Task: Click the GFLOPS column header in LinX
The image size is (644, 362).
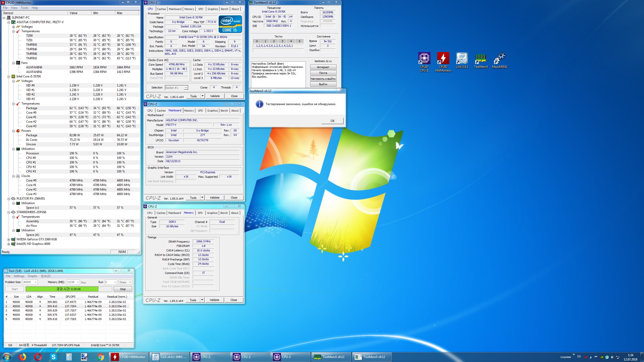Action: [70, 297]
